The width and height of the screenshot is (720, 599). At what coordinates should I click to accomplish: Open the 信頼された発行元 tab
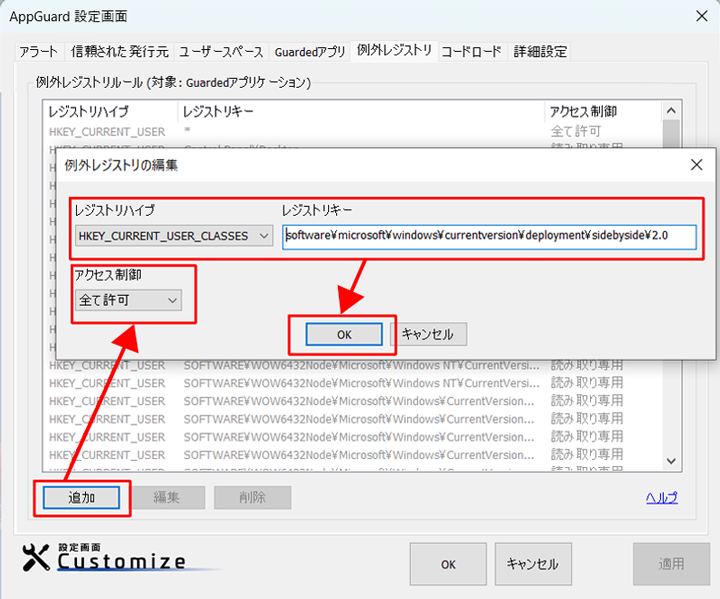click(x=119, y=51)
